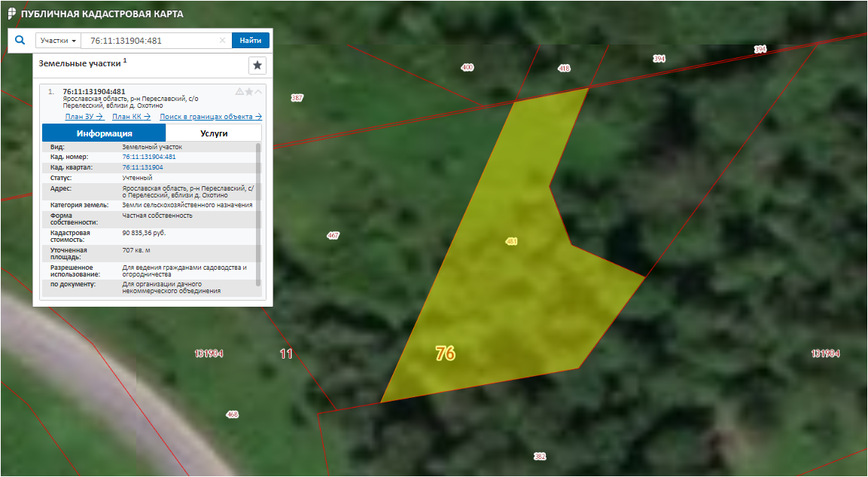Click parcel label 481 on the map
This screenshot has width=868, height=477.
click(x=511, y=242)
